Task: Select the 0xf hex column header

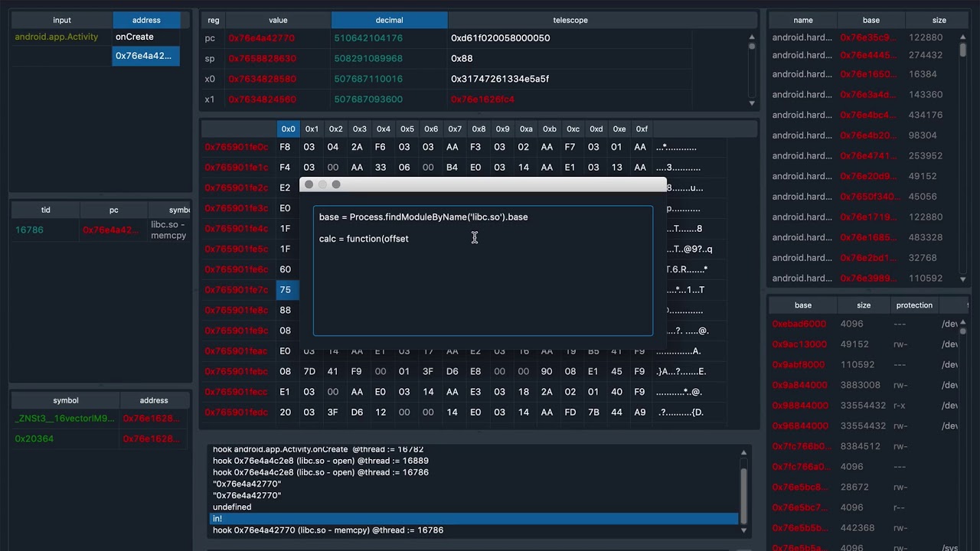Action: click(x=642, y=129)
